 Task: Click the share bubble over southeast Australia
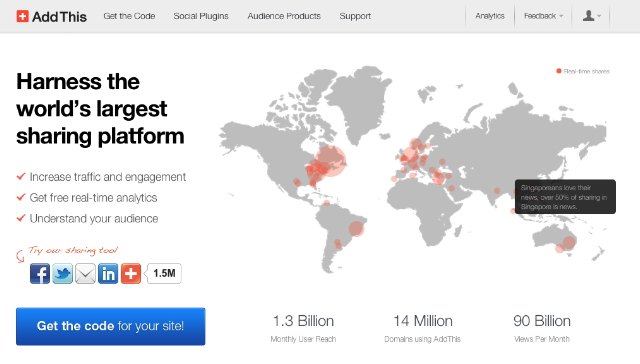[569, 242]
